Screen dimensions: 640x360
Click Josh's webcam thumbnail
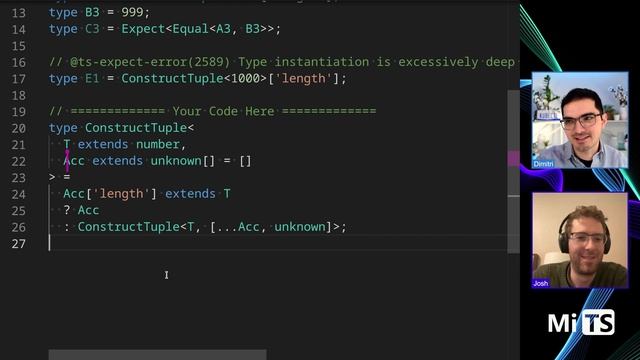(x=580, y=240)
